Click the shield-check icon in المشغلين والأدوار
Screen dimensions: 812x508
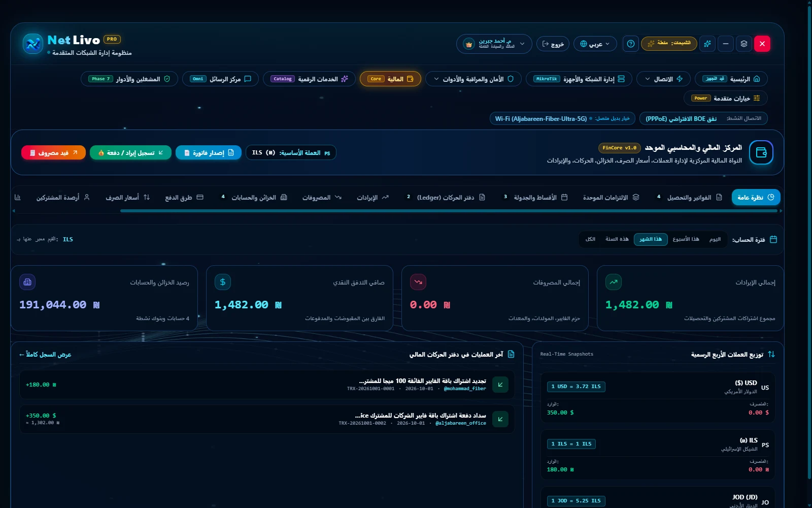pyautogui.click(x=167, y=79)
